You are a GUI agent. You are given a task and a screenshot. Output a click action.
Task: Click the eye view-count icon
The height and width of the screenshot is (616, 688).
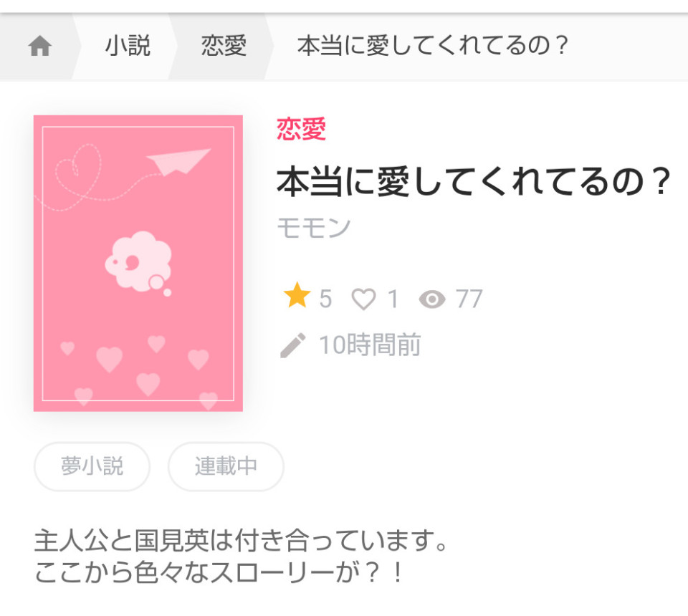tap(432, 299)
